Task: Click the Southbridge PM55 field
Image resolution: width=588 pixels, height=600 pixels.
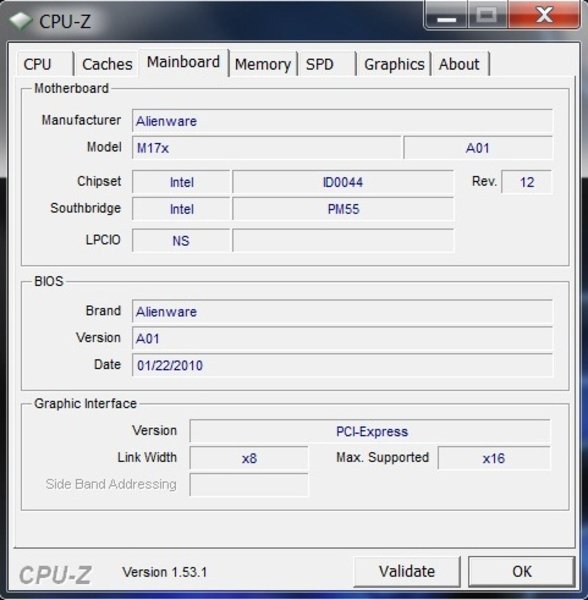Action: [x=343, y=209]
